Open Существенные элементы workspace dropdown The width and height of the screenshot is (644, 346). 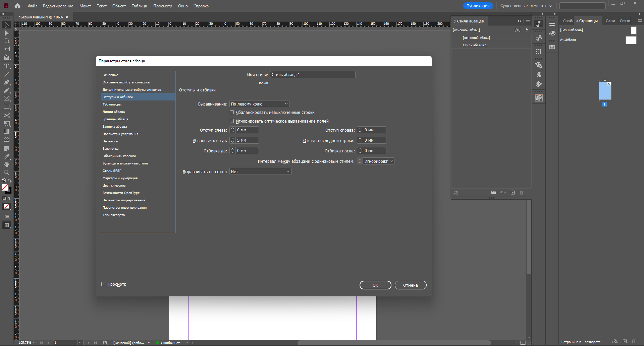tap(526, 6)
